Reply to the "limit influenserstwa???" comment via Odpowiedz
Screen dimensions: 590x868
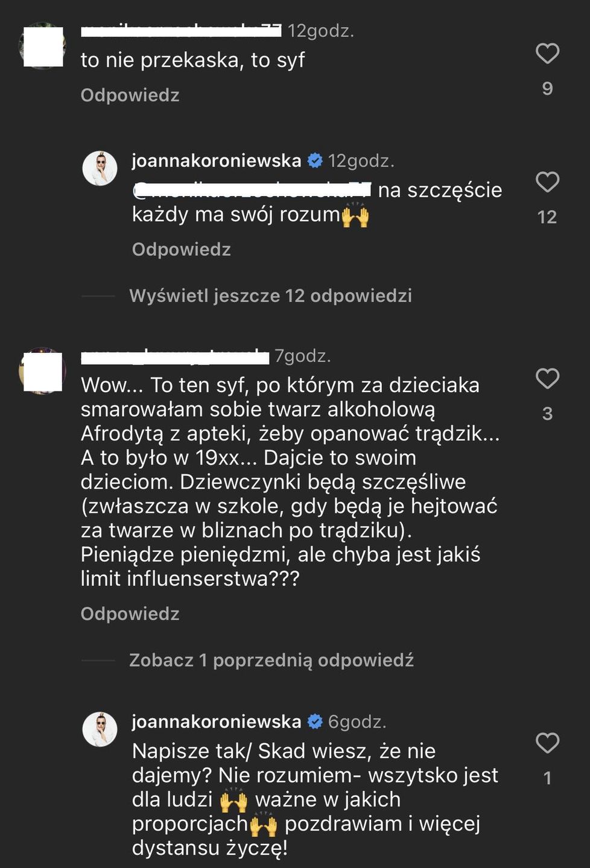(130, 614)
